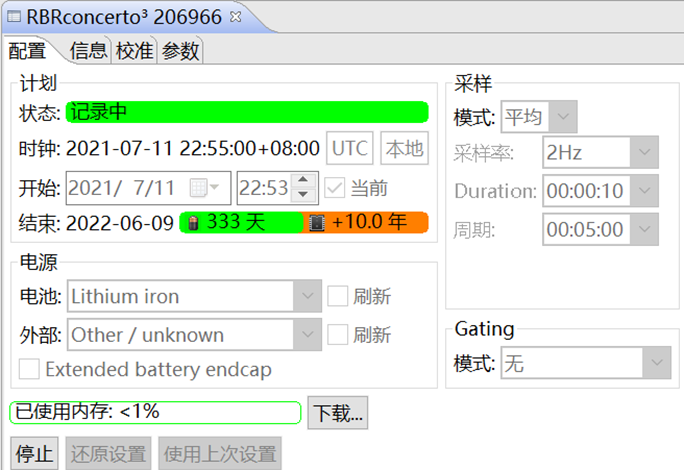Toggle the 当前 checkbox
This screenshot has width=684, height=470.
point(335,188)
